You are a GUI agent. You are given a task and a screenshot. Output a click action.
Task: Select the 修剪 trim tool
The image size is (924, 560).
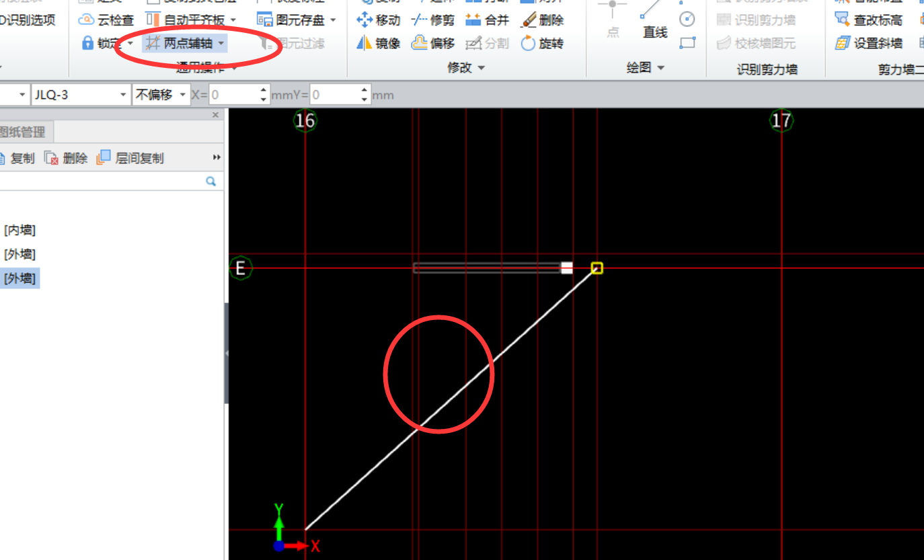tap(433, 20)
